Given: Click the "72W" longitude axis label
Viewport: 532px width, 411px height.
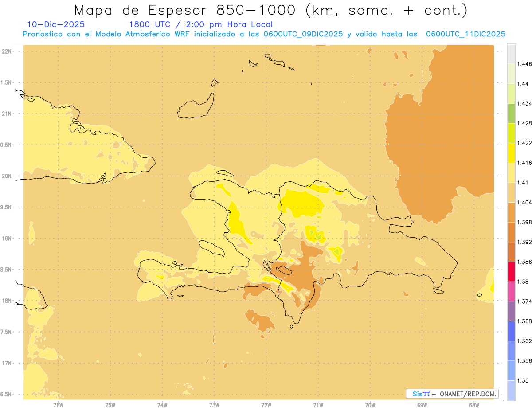Looking at the screenshot, I should tap(266, 405).
